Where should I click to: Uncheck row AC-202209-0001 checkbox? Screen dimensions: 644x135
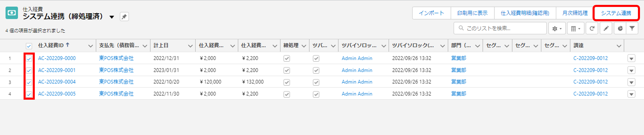click(x=29, y=70)
